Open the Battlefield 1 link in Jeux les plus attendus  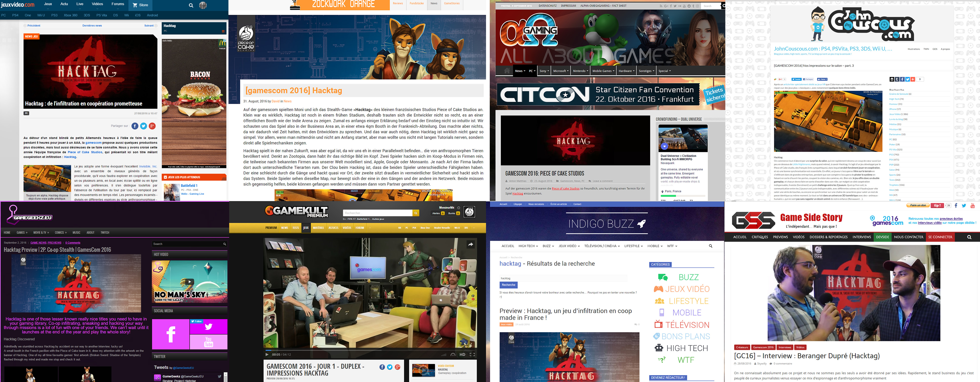(189, 186)
